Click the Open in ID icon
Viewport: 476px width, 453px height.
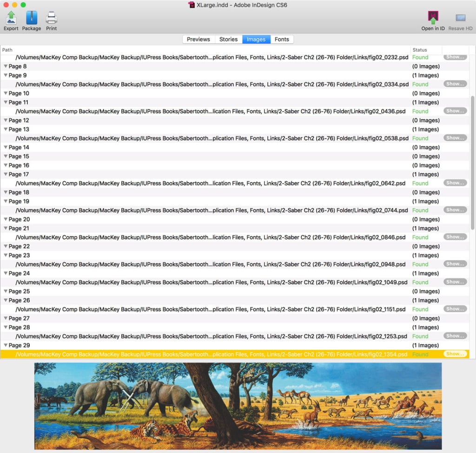pos(433,20)
